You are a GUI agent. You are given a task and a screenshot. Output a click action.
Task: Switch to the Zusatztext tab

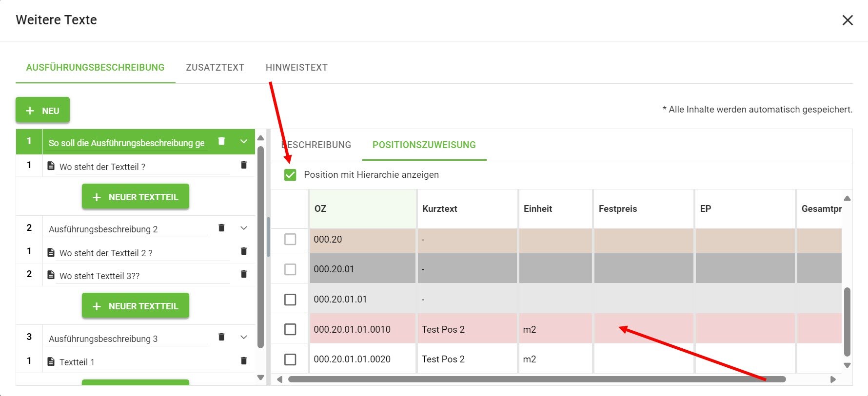click(x=215, y=68)
